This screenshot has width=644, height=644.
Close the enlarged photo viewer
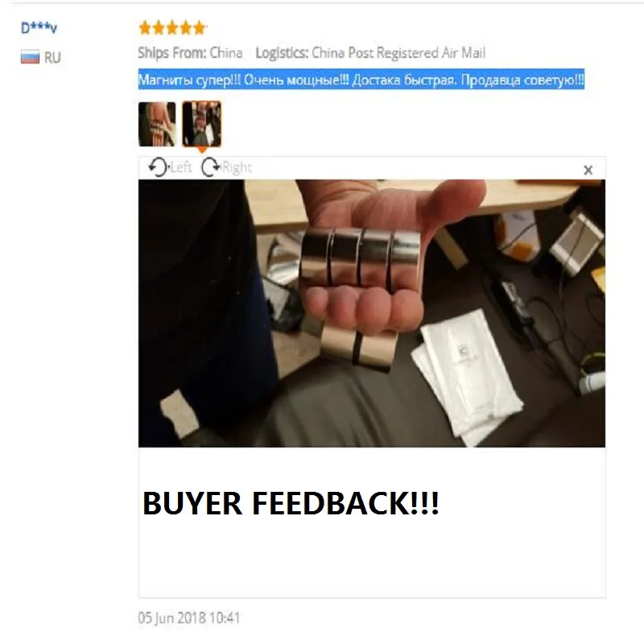coord(588,170)
